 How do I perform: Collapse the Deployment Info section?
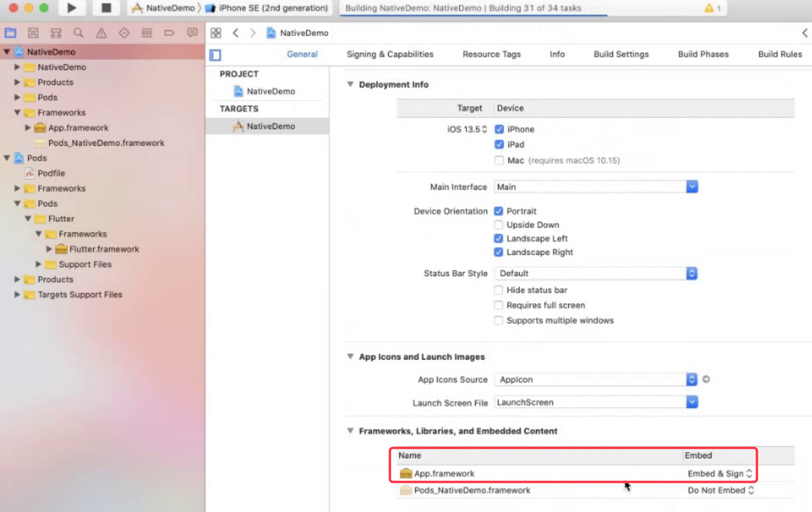click(350, 84)
